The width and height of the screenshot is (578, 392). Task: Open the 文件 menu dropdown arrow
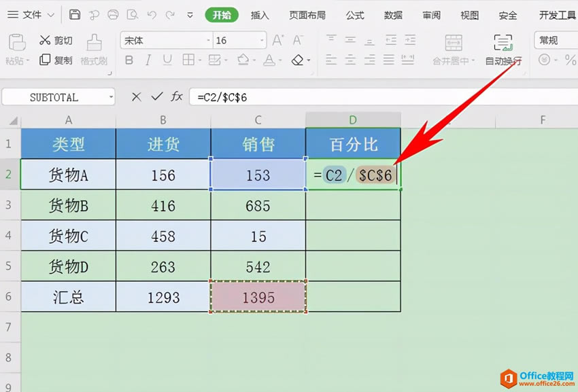click(51, 15)
